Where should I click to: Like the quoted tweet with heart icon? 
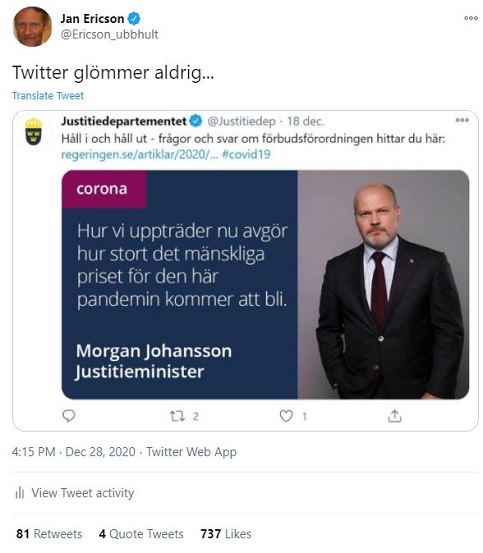pos(286,417)
